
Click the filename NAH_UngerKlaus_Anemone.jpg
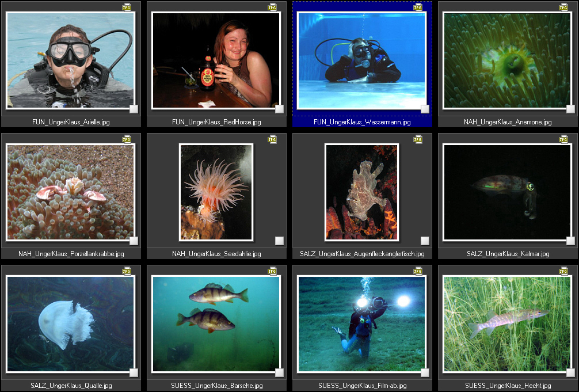[508, 122]
